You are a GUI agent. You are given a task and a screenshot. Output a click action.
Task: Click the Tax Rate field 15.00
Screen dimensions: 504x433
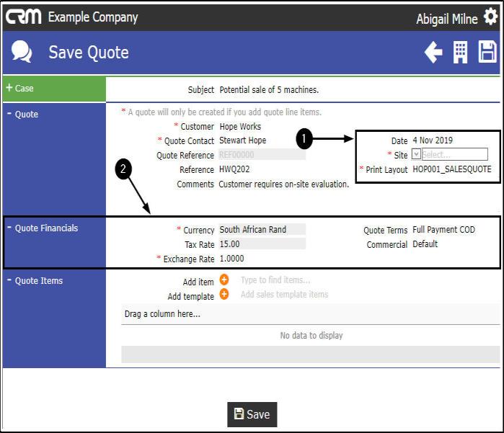(x=262, y=244)
